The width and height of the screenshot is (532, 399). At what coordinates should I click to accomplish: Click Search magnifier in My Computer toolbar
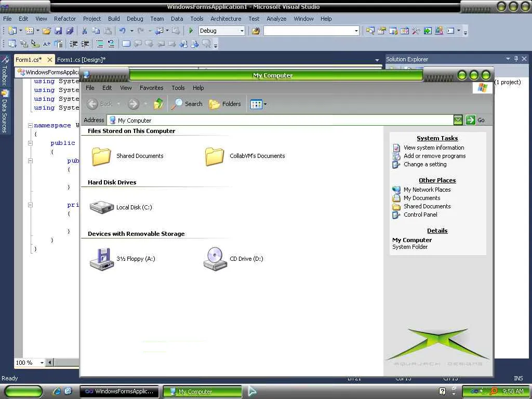coord(187,104)
